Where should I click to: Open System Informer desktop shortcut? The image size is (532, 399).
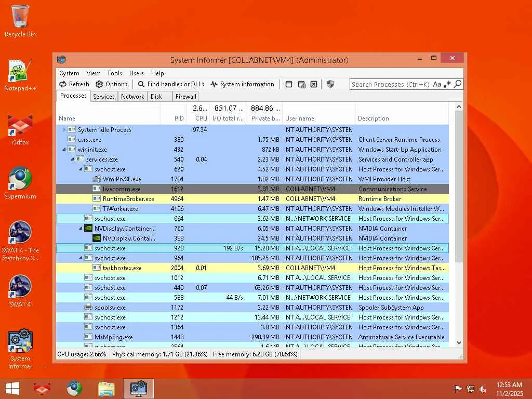click(x=20, y=349)
